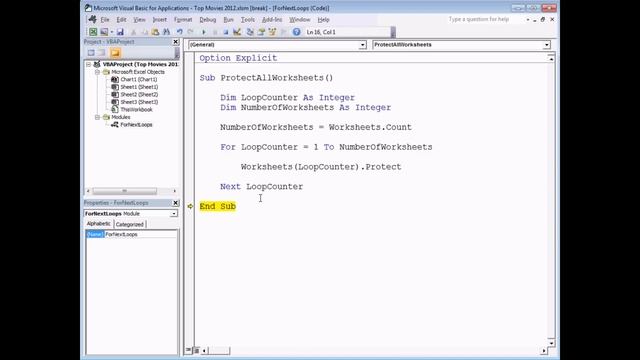
Task: Open the Insert menu
Action: pos(160,20)
